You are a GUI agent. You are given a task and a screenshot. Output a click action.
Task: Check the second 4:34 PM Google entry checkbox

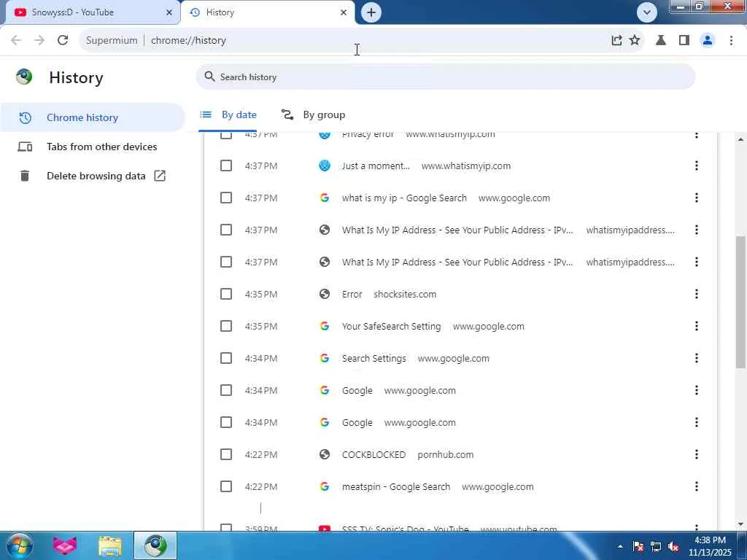point(226,422)
